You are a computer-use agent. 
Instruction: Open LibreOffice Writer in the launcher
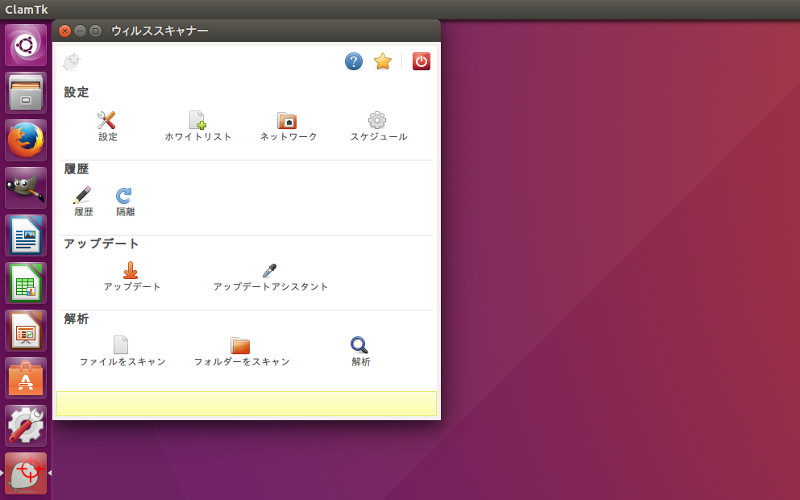(x=26, y=236)
